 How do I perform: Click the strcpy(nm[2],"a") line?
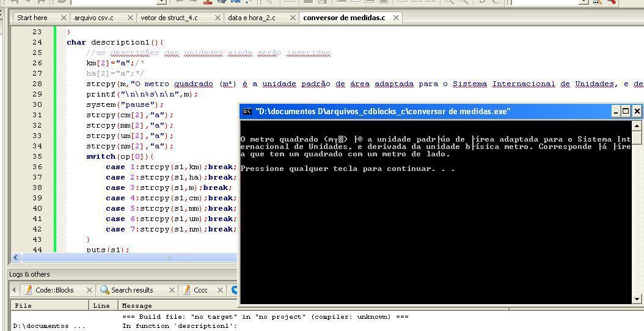point(130,146)
